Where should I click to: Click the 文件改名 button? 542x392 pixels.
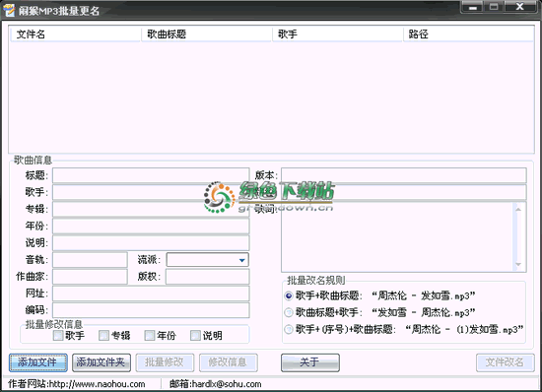[x=505, y=362]
